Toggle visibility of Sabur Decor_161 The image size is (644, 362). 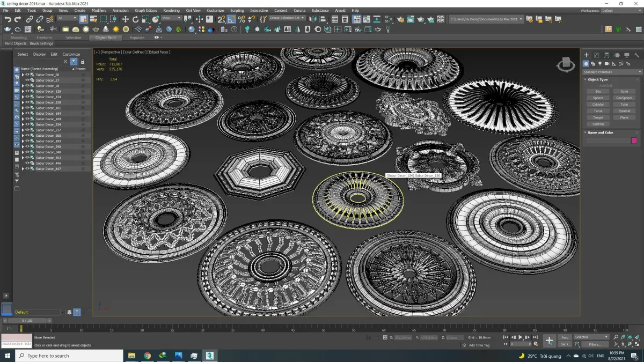(x=27, y=108)
